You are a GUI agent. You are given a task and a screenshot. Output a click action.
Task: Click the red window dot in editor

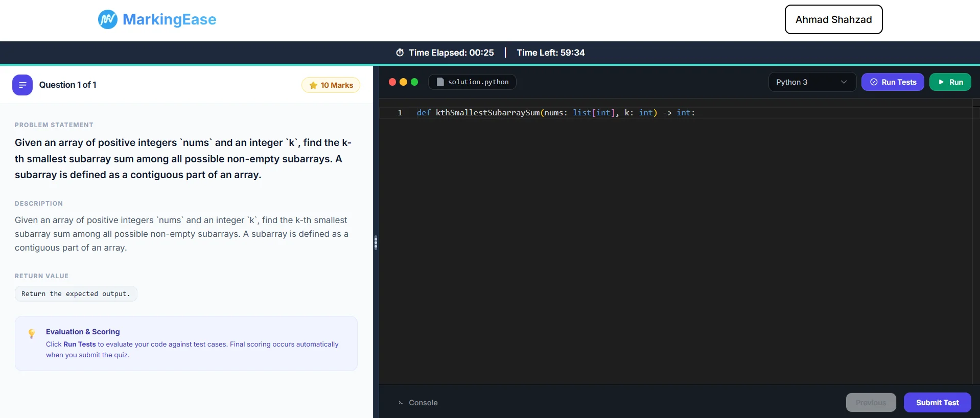[x=392, y=82]
